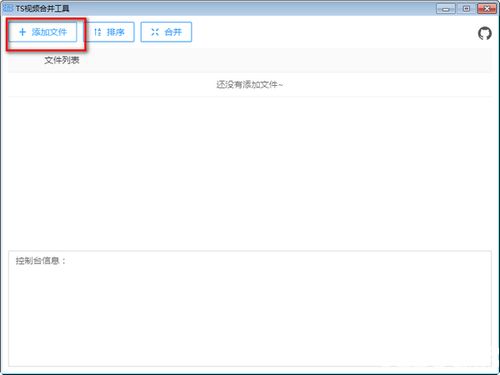Click the TS视频合并工具 title bar text
Image resolution: width=500 pixels, height=375 pixels.
pyautogui.click(x=42, y=8)
